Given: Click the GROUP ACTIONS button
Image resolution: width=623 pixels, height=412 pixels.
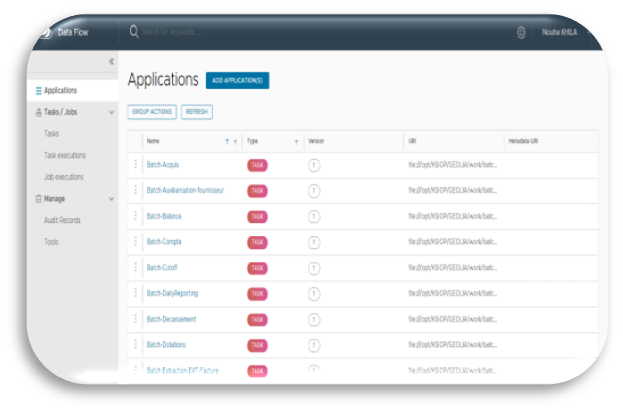Looking at the screenshot, I should [152, 112].
